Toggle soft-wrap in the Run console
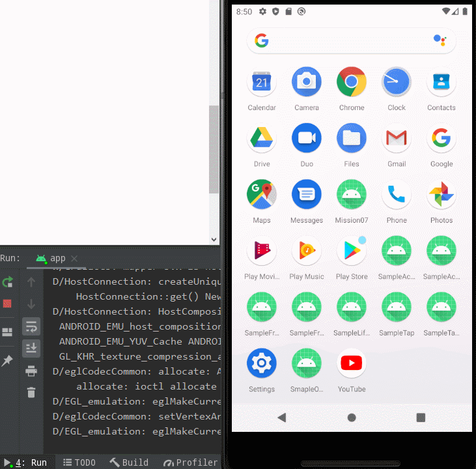Viewport: 476px width, 469px height. point(31,327)
